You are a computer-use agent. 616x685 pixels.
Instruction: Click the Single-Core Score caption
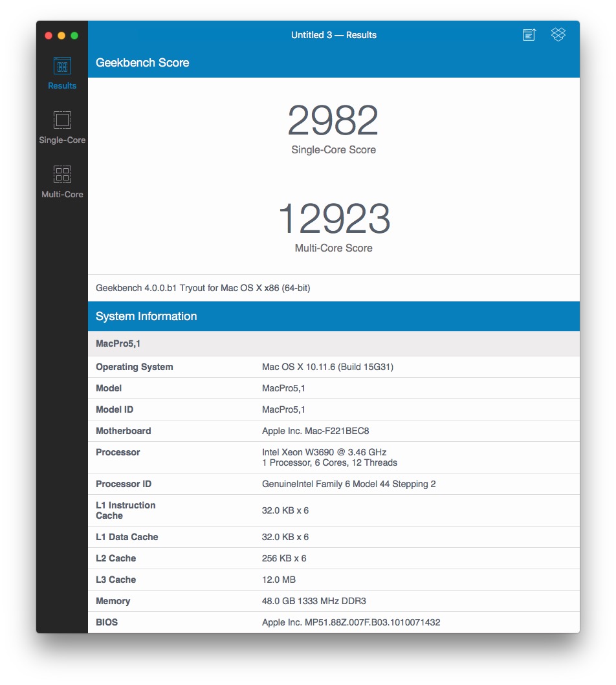click(x=333, y=150)
